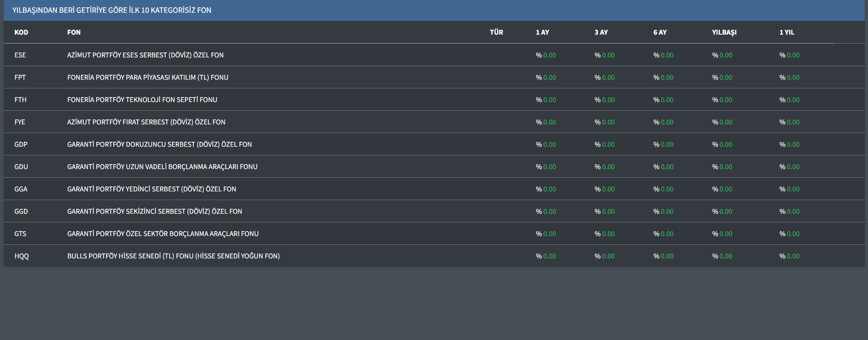Select the 6 AY column header
Screen dimensions: 868x340
(660, 32)
